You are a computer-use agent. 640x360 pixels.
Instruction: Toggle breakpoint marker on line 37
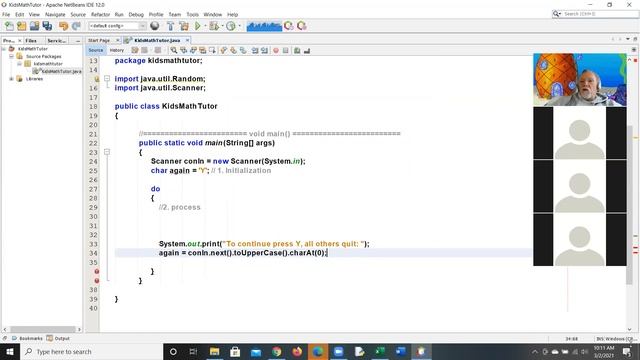point(97,281)
